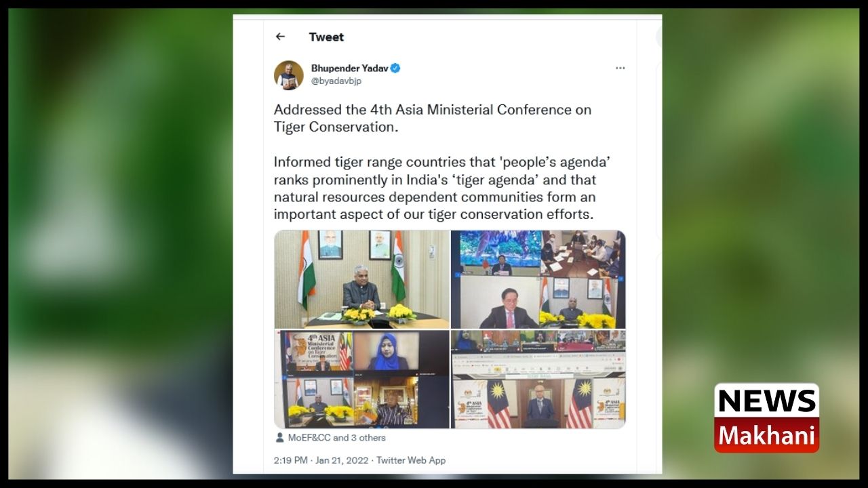Click the back arrow beside Tweet
This screenshot has width=868, height=488.
click(x=280, y=37)
